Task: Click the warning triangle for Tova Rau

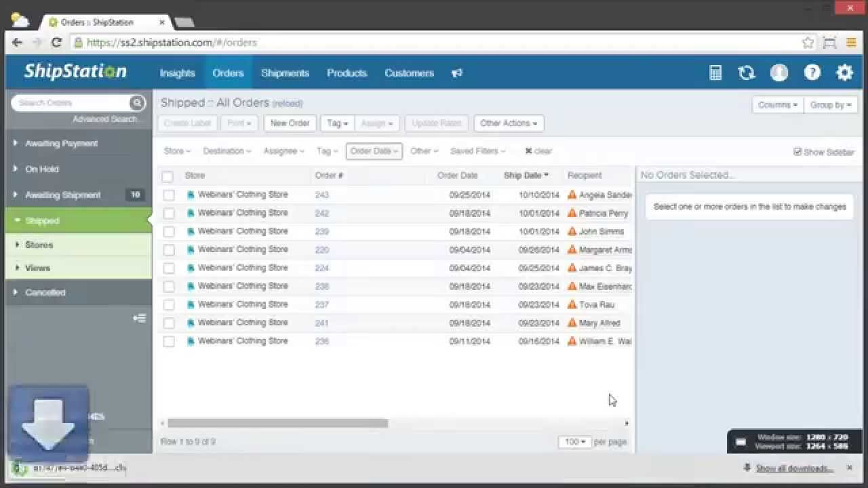Action: [572, 304]
